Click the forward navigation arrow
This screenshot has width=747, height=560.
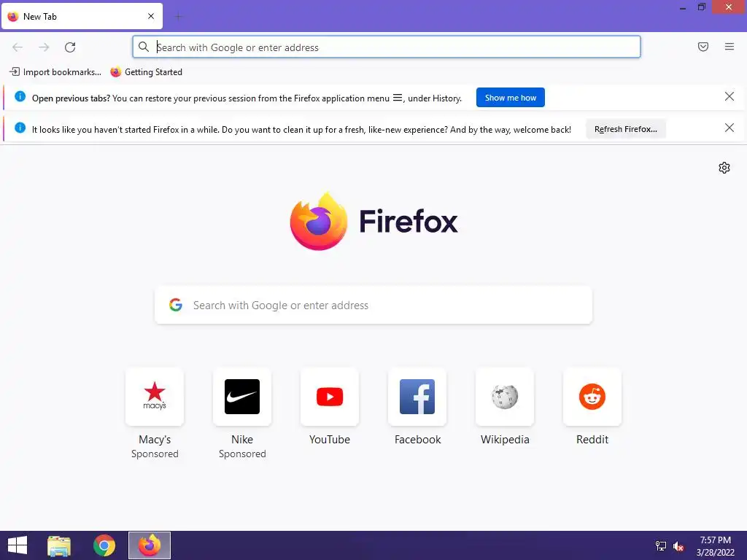(44, 47)
